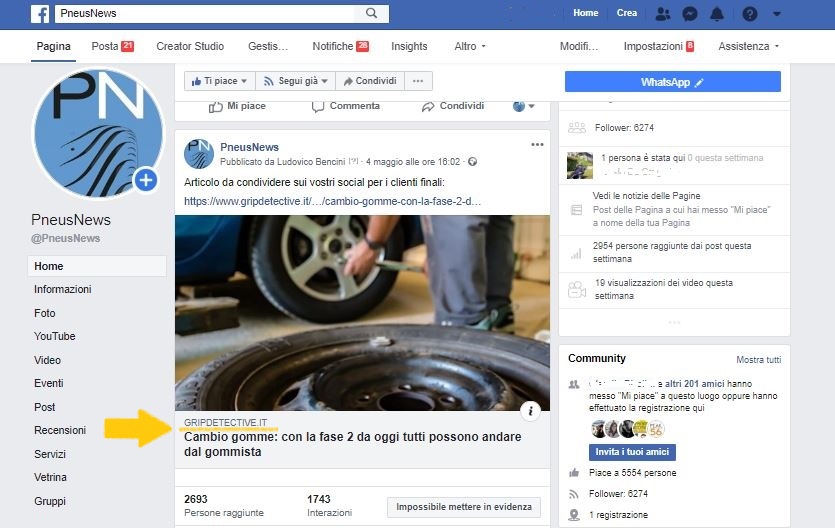Open the account arrow menu in top bar
Viewport: 835px width, 528px height.
(777, 14)
